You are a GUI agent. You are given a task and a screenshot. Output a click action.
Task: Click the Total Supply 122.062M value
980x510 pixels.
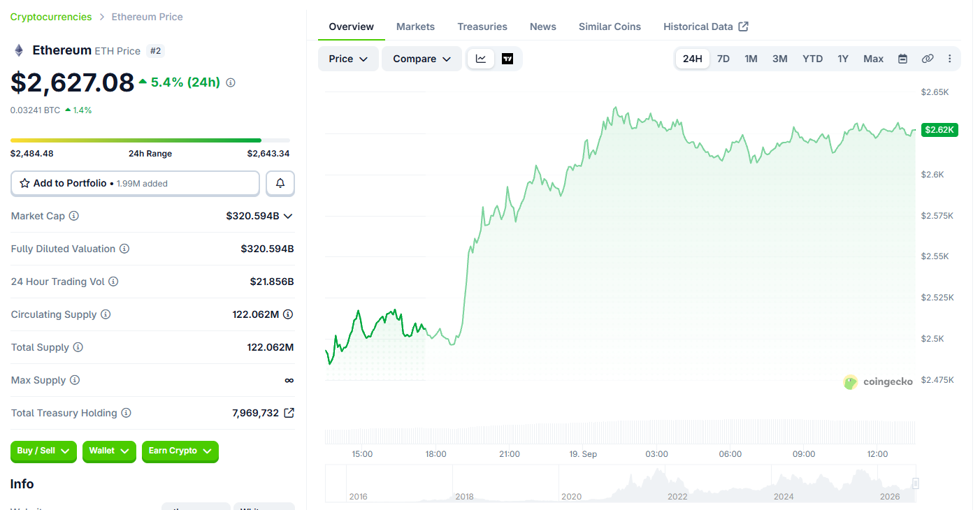(x=271, y=347)
